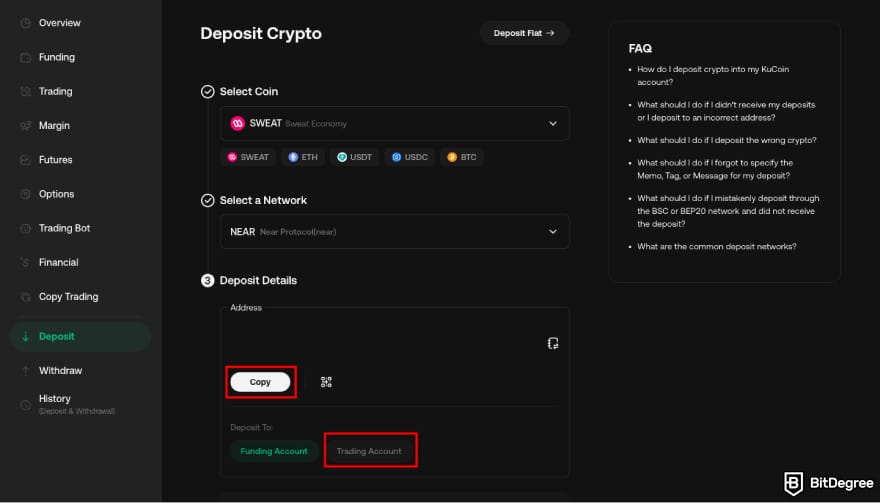Pick the SWEAT quick-select chip
Viewport: 880px width, 503px height.
coord(248,157)
